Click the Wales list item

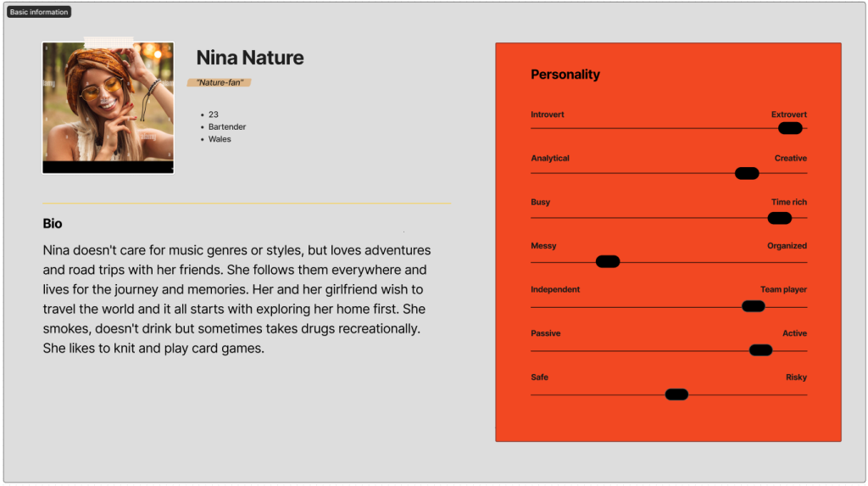click(220, 139)
